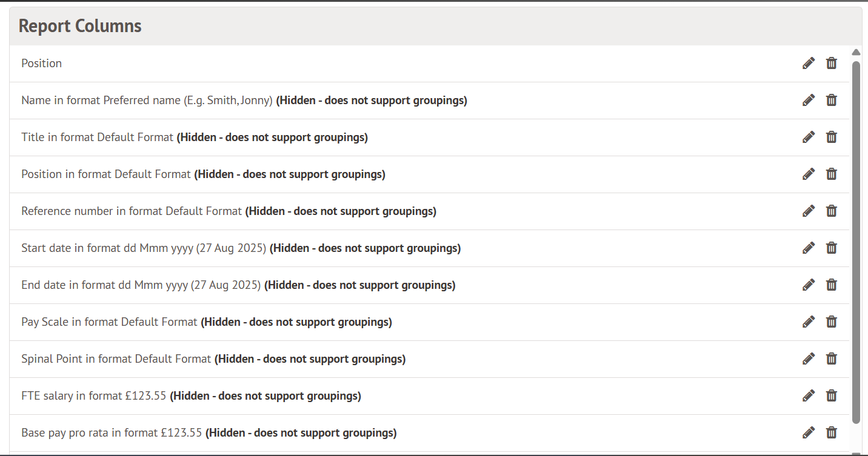Click the Report Columns heading
Screen dimensions: 868x456
coord(80,26)
